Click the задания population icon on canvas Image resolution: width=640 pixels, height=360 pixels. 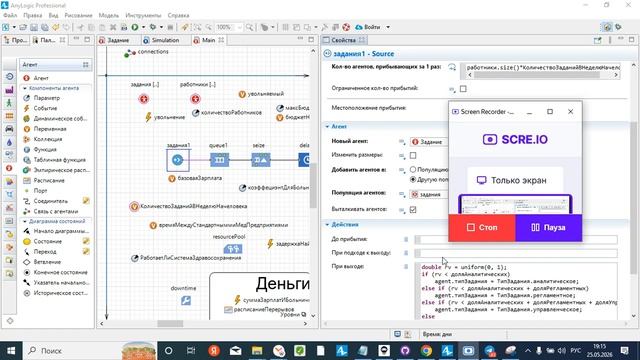click(x=144, y=99)
